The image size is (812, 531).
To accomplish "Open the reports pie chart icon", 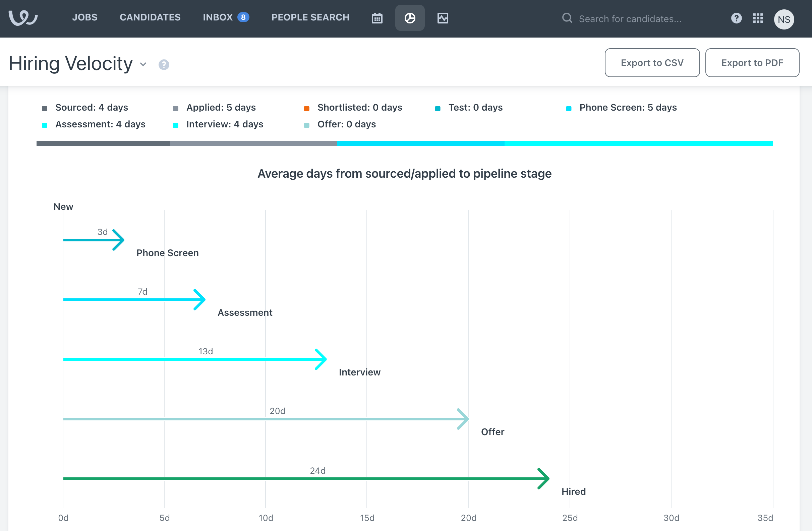I will pyautogui.click(x=409, y=18).
